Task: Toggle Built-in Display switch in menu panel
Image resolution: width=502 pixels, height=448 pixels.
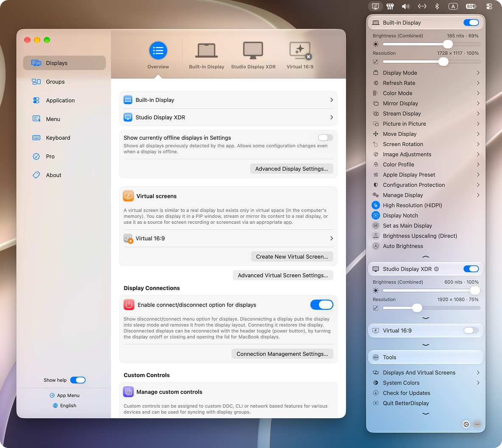Action: 471,23
